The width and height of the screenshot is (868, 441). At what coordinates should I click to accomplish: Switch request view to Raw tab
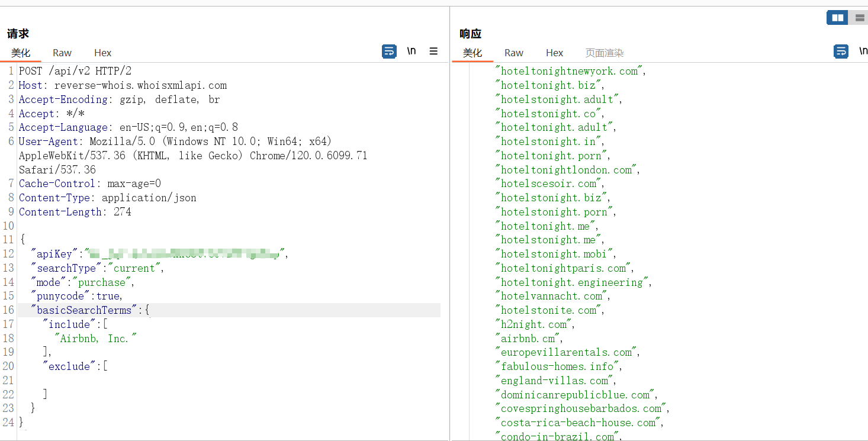[62, 53]
